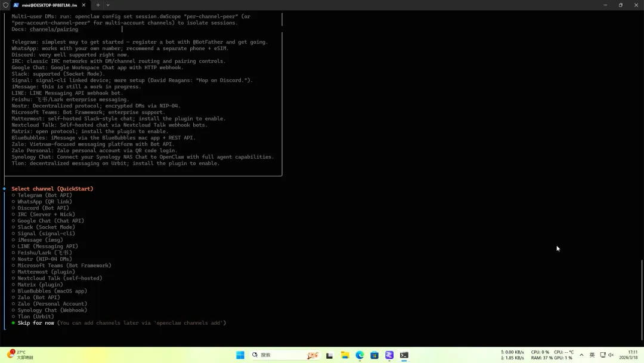Close the terminal window
Image resolution: width=644 pixels, height=363 pixels.
636,5
